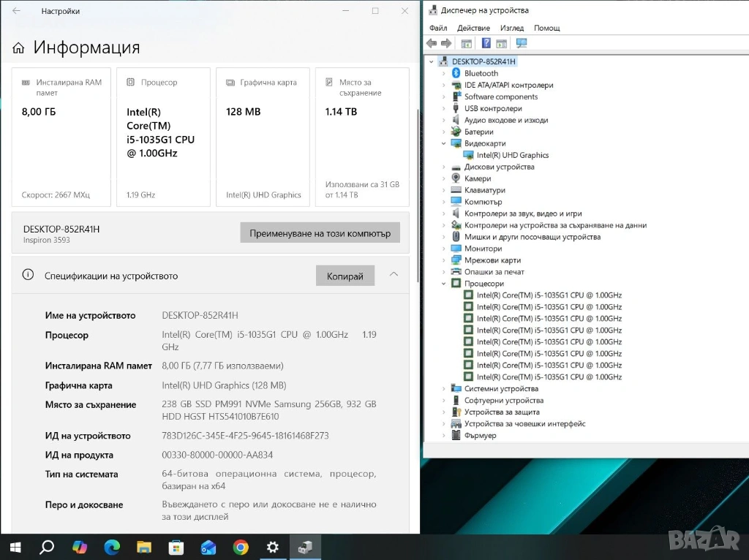Click the Bluetooth icon in device tree

[456, 73]
